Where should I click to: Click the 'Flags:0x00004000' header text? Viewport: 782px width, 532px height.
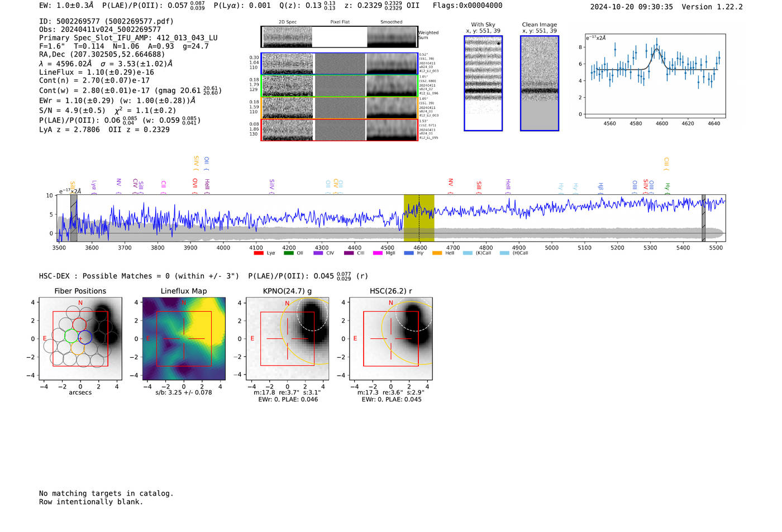pyautogui.click(x=468, y=6)
